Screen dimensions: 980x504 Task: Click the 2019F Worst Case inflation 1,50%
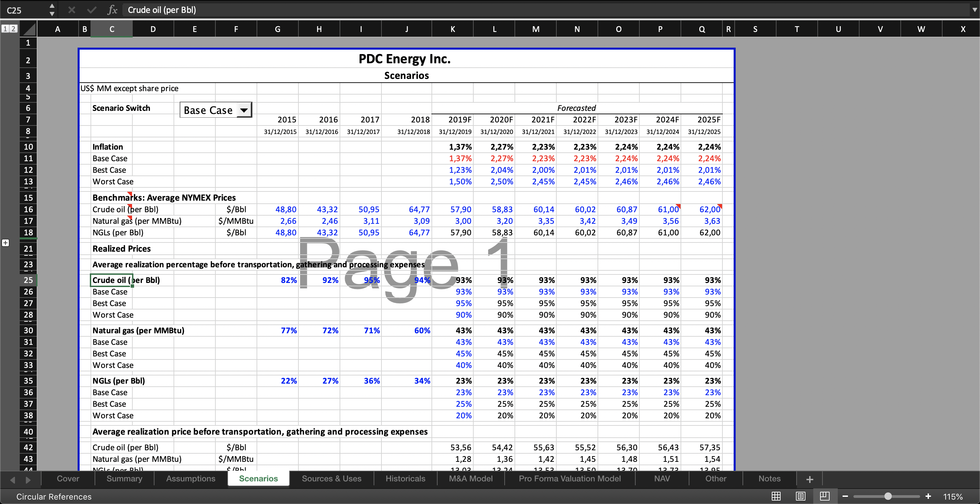click(x=453, y=182)
